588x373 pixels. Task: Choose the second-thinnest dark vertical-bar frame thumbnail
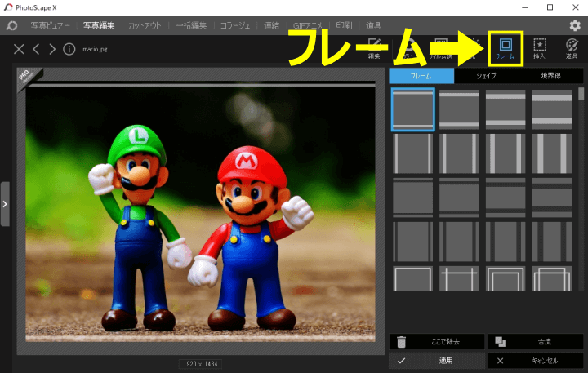pos(459,242)
